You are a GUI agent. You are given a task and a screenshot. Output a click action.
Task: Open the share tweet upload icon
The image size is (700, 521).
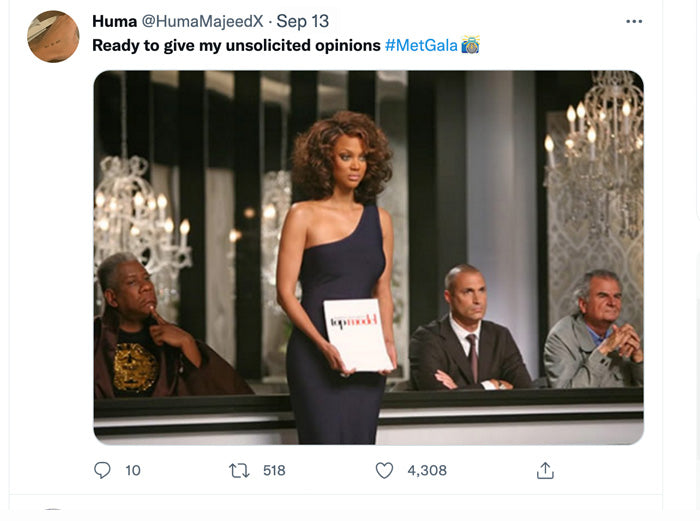(545, 470)
